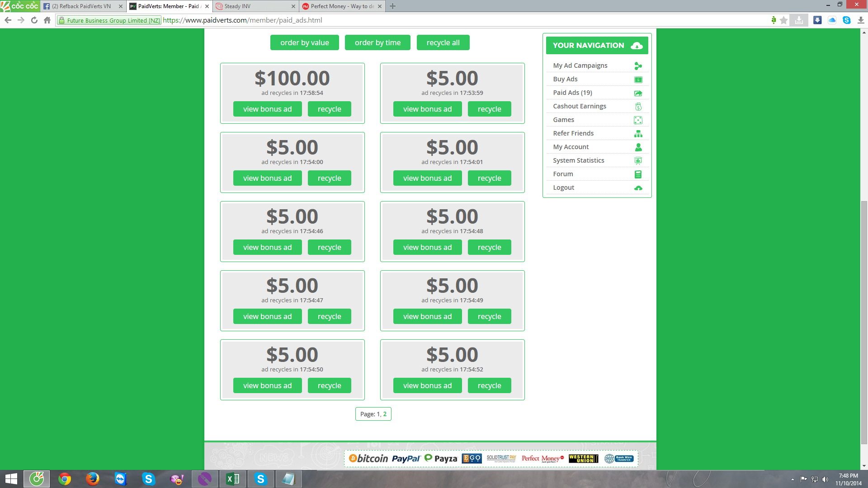Click the System Statistics chart icon
The width and height of the screenshot is (868, 488).
click(x=638, y=161)
